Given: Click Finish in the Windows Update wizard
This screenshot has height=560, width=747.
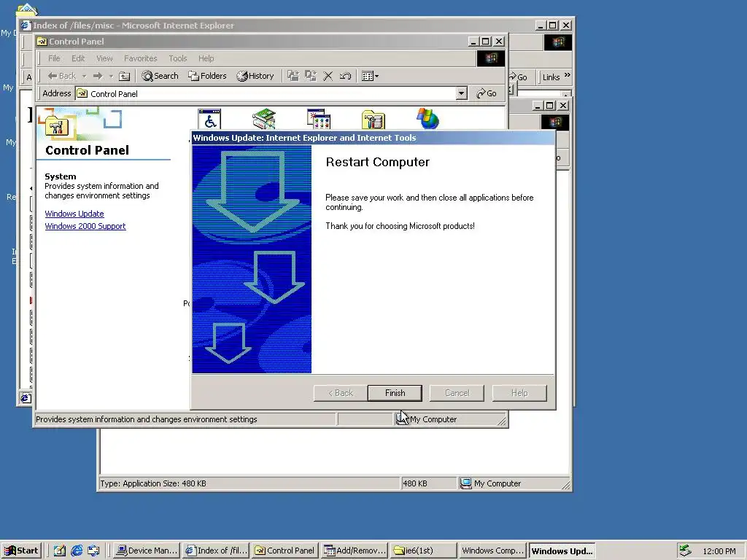Looking at the screenshot, I should pos(395,393).
